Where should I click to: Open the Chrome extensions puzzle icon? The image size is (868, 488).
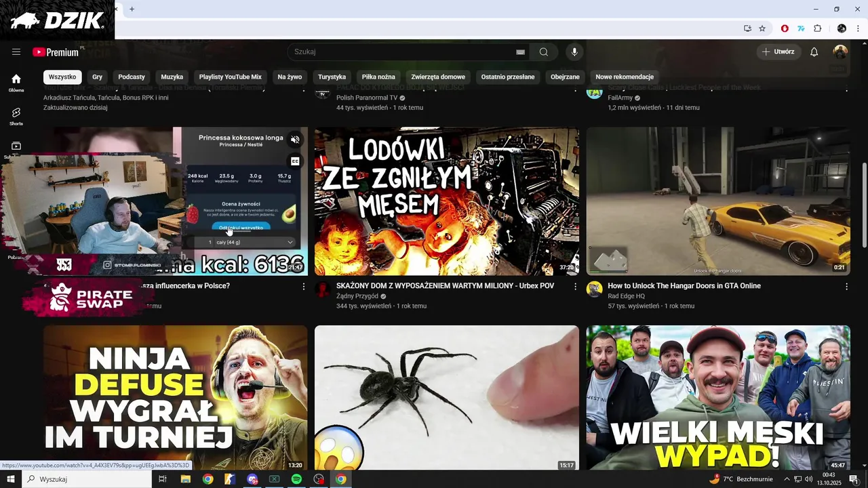[817, 28]
